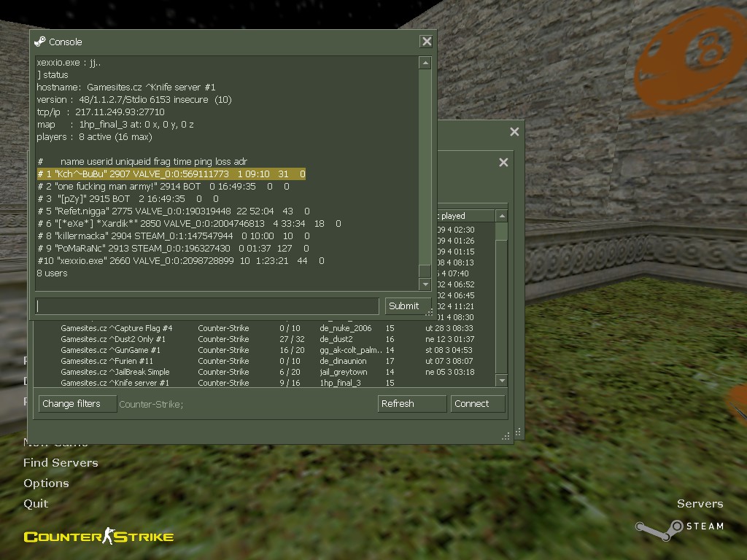Click the "ne 05 3 03:18" last played cell

tap(449, 372)
